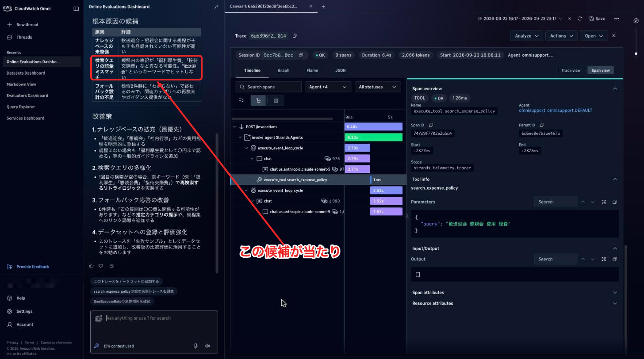Click Provide feedback link

click(33, 267)
